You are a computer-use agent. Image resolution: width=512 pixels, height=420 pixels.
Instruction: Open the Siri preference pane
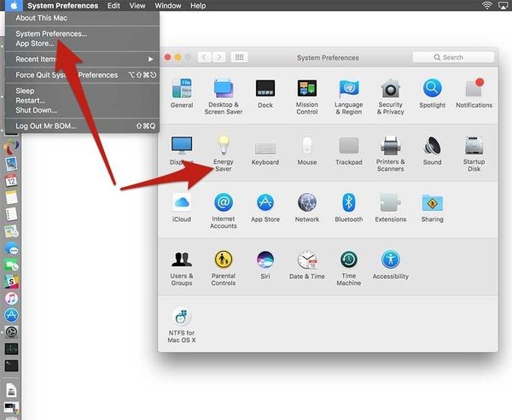pyautogui.click(x=265, y=265)
